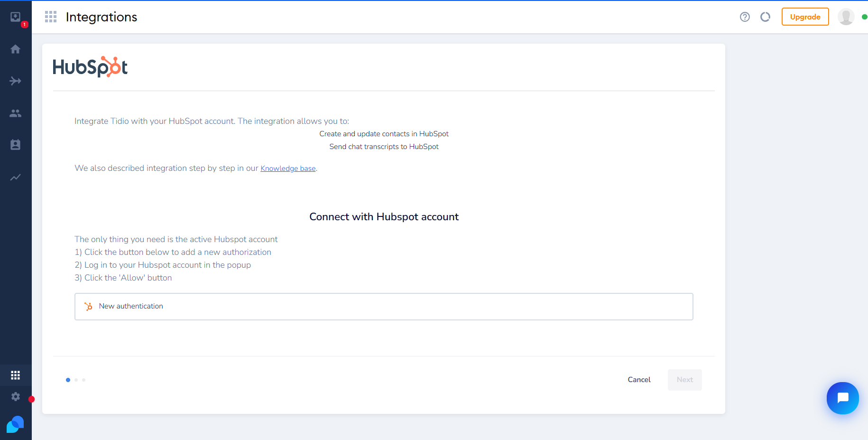Open the contacts badge icon in sidebar
Image resolution: width=868 pixels, height=440 pixels.
pos(16,145)
